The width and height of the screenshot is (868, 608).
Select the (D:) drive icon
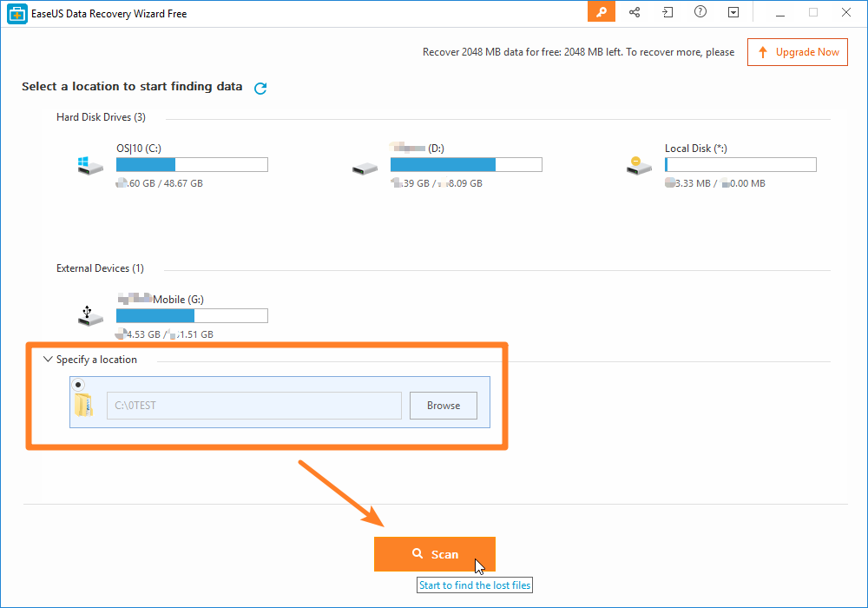pos(365,169)
